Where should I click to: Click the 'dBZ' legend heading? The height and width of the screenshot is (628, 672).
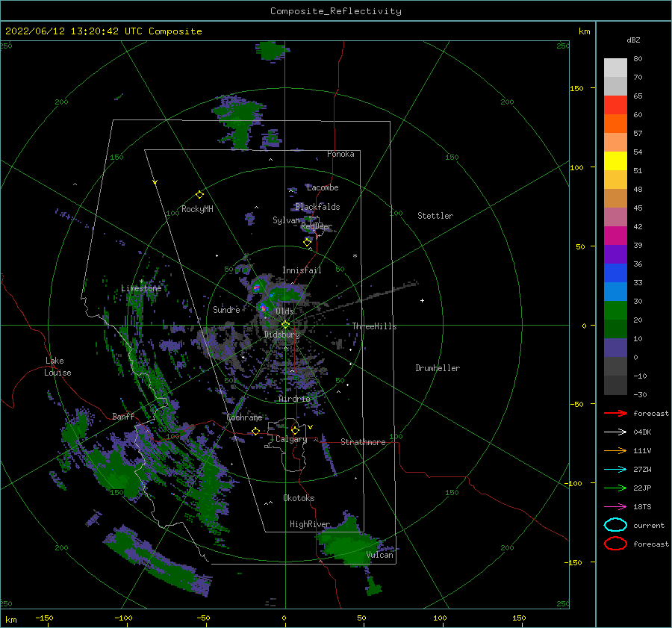tap(633, 40)
